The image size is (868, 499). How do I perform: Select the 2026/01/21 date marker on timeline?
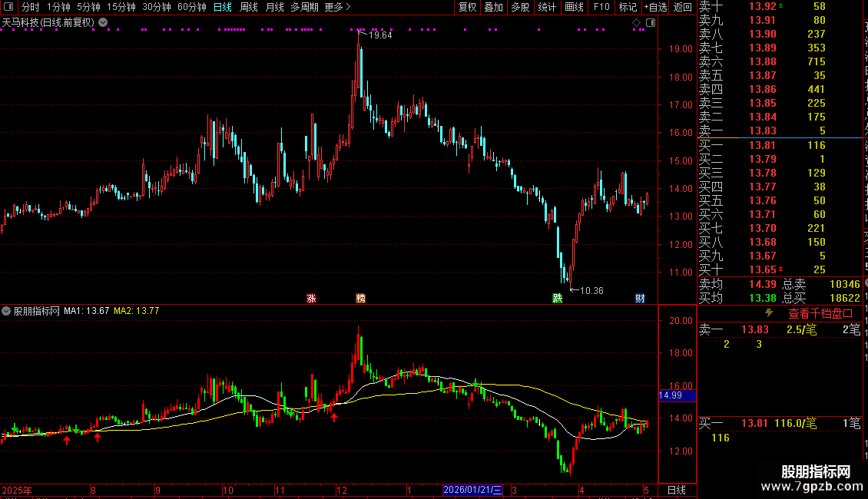coord(472,490)
